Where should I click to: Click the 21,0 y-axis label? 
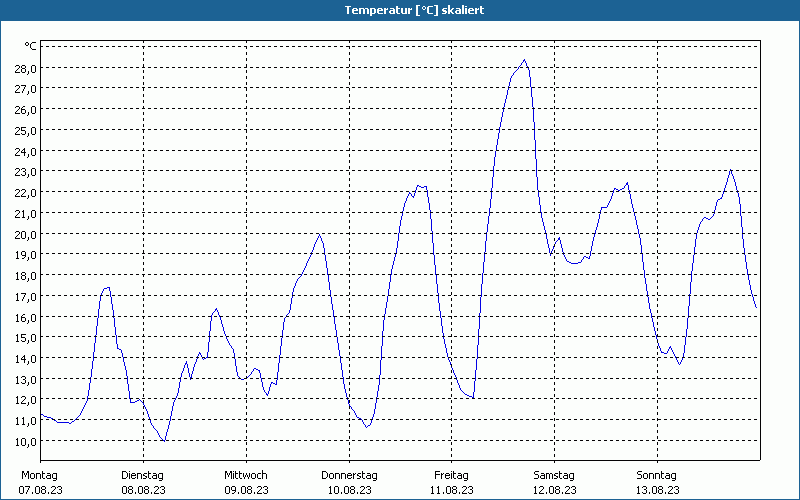(x=26, y=214)
